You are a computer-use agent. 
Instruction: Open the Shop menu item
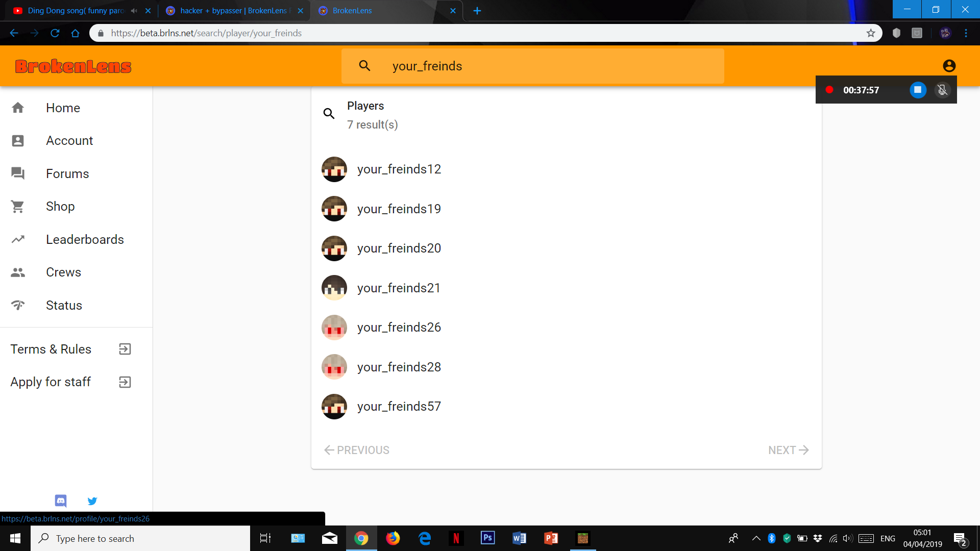click(76, 207)
